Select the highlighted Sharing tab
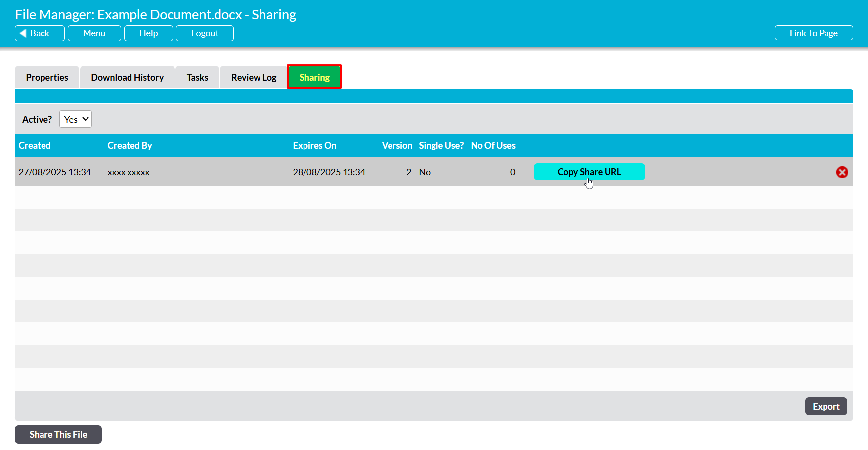 [314, 77]
